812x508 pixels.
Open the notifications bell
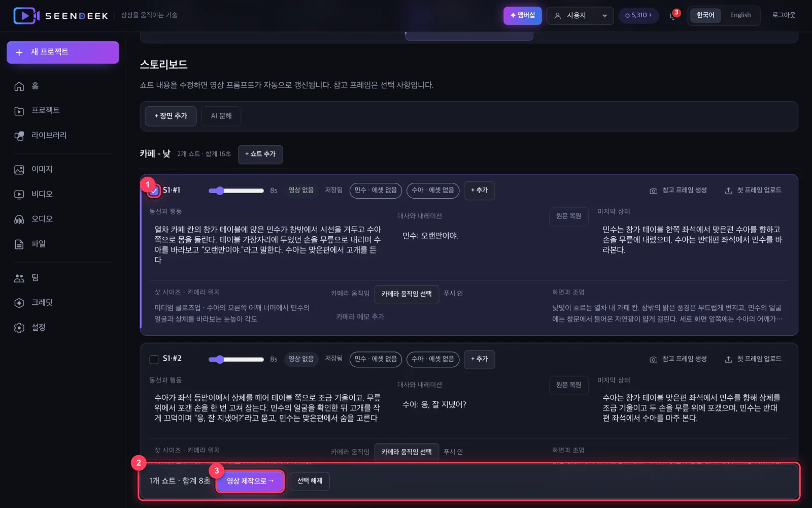(672, 16)
